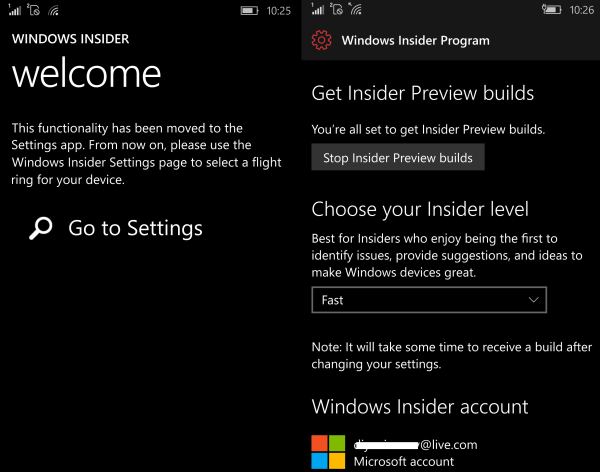This screenshot has height=472, width=600.
Task: Click the Choose your Insider level heading
Action: point(420,209)
